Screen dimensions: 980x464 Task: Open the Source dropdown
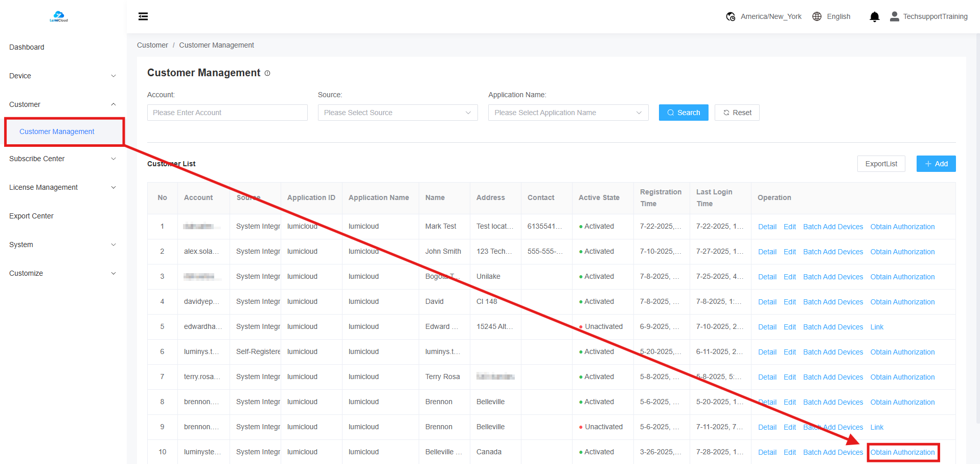pyautogui.click(x=397, y=113)
